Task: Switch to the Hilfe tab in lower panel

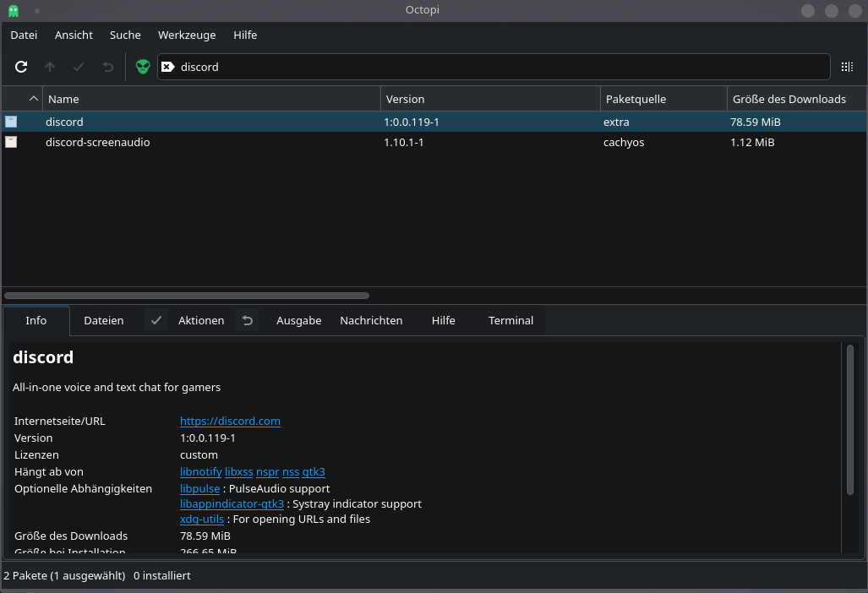Action: (x=444, y=320)
